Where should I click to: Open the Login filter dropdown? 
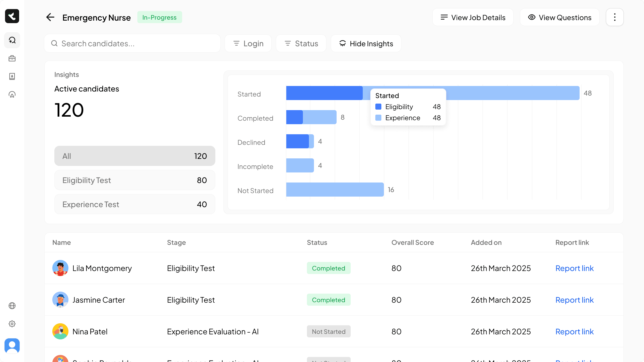click(x=248, y=43)
